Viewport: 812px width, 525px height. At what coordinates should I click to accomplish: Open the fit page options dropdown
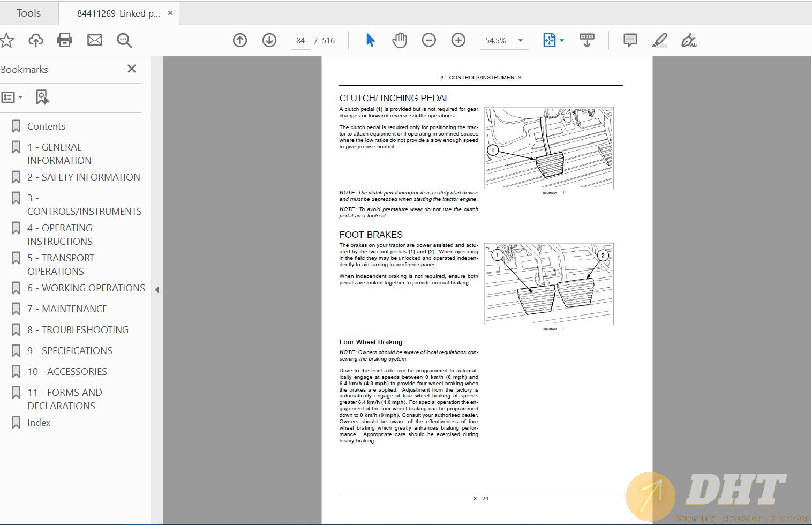(562, 41)
